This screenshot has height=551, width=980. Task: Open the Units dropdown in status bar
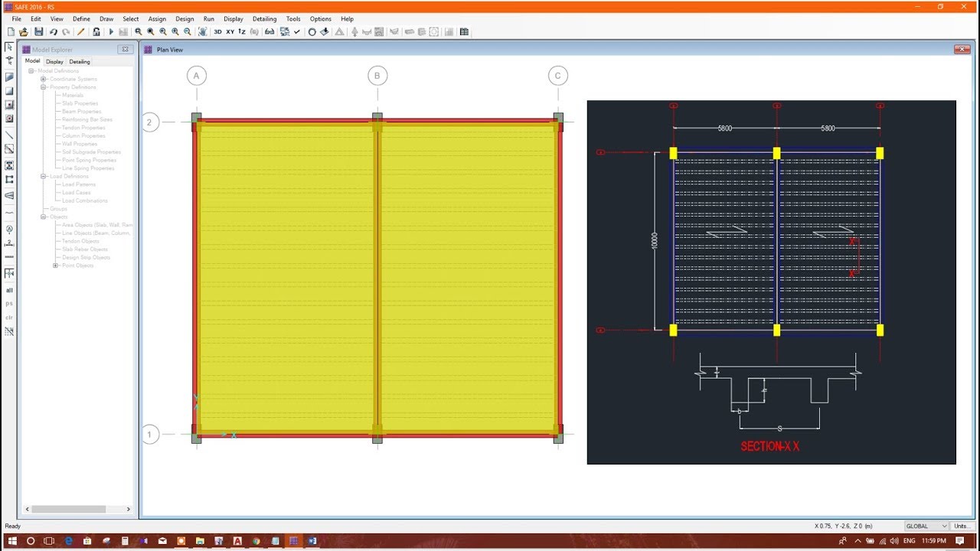(962, 526)
